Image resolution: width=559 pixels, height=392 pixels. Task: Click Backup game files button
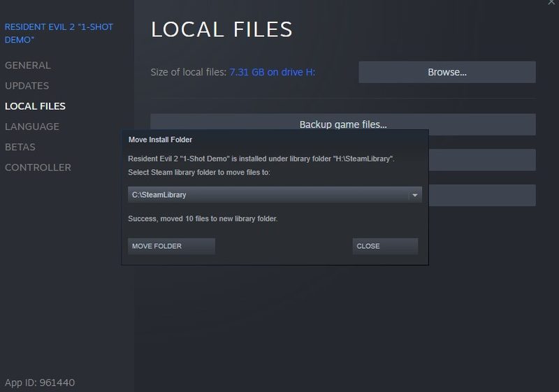pyautogui.click(x=343, y=122)
